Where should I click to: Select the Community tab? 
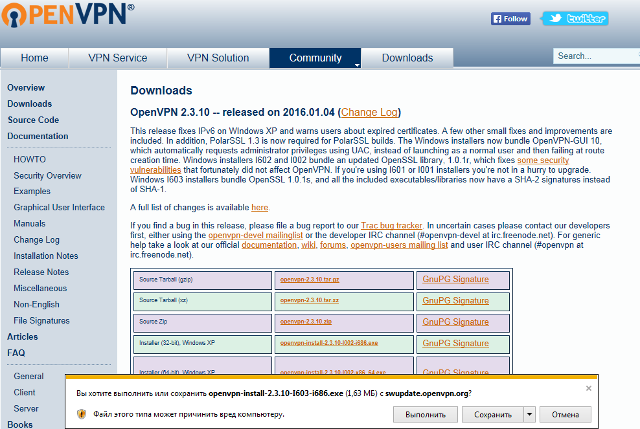[x=315, y=58]
